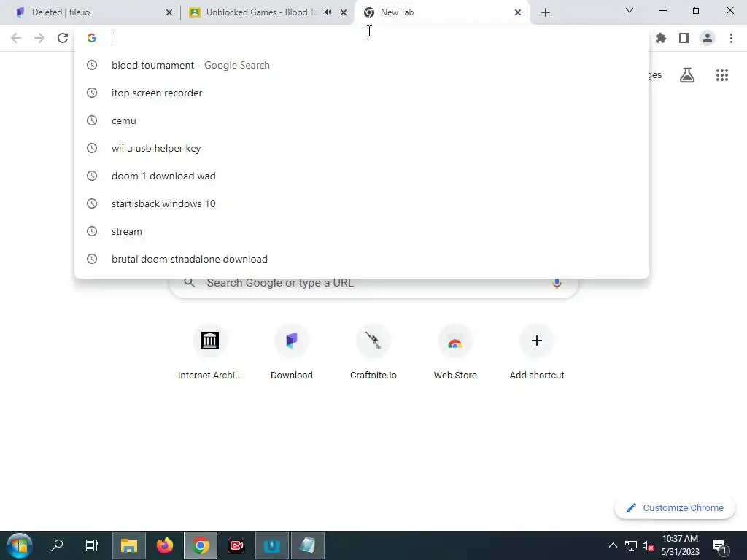The width and height of the screenshot is (747, 560).
Task: Open the Internet Archive shortcut
Action: 209,352
